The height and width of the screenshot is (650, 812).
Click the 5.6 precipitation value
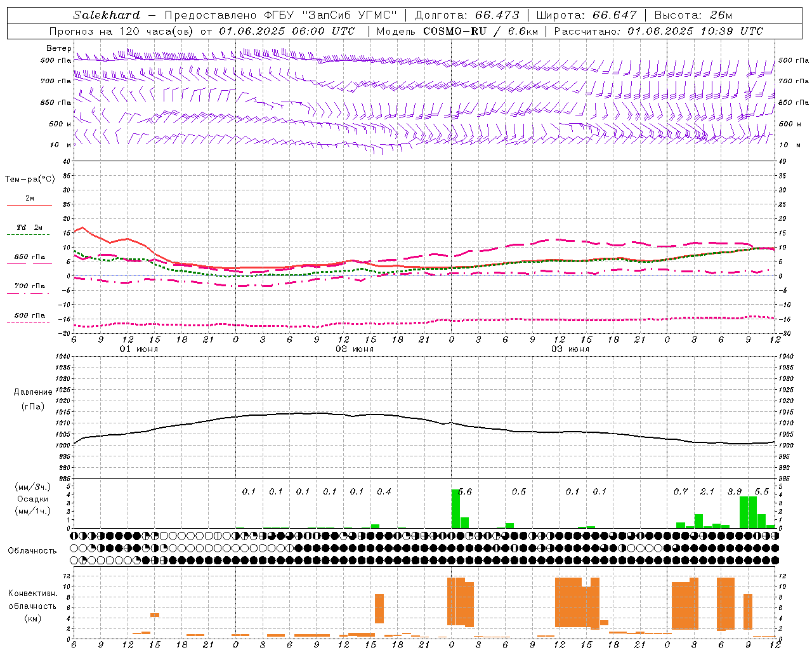[464, 491]
